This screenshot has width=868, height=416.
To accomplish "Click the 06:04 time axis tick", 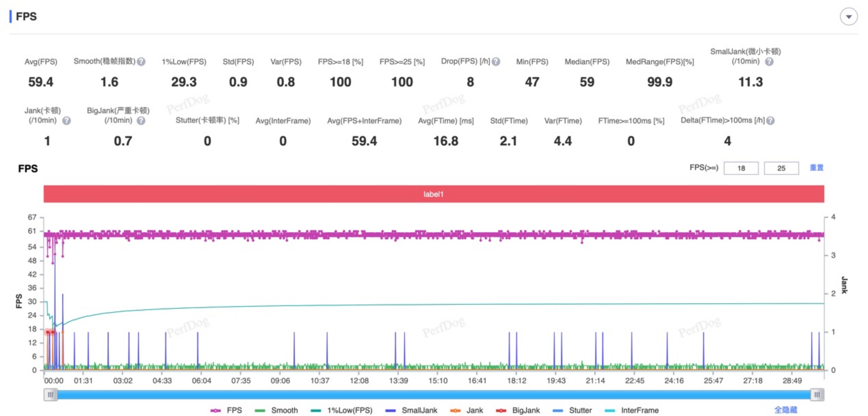I will (201, 380).
